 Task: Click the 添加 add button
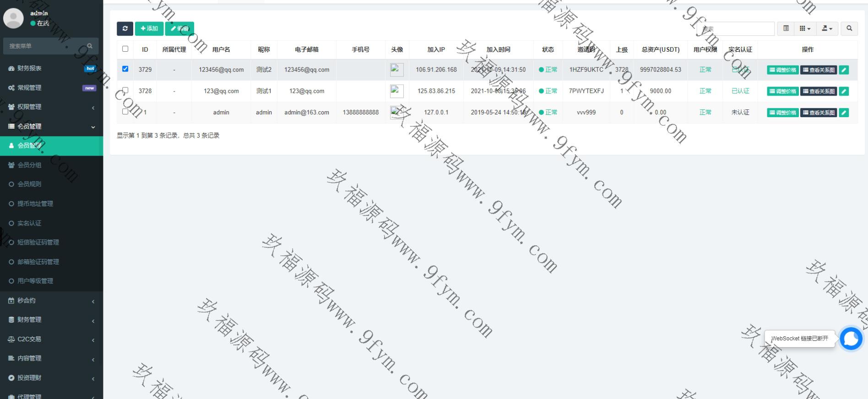coord(149,29)
